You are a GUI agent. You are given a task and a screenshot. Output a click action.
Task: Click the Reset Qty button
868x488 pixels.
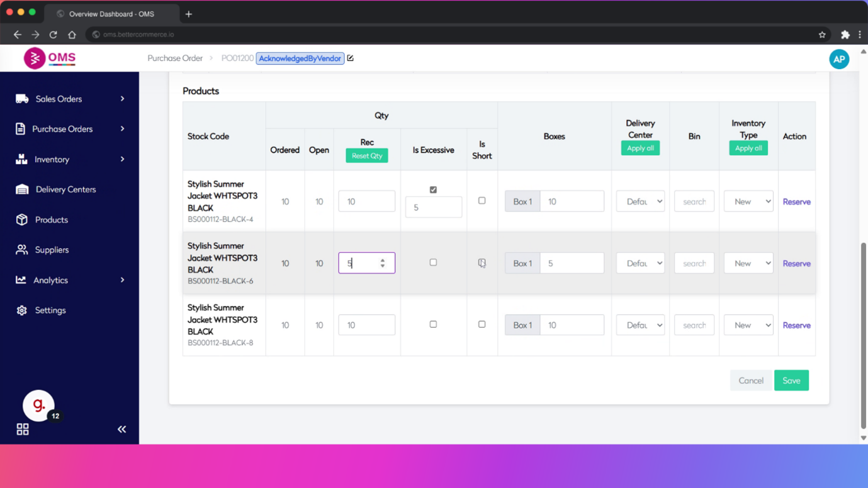pos(367,156)
